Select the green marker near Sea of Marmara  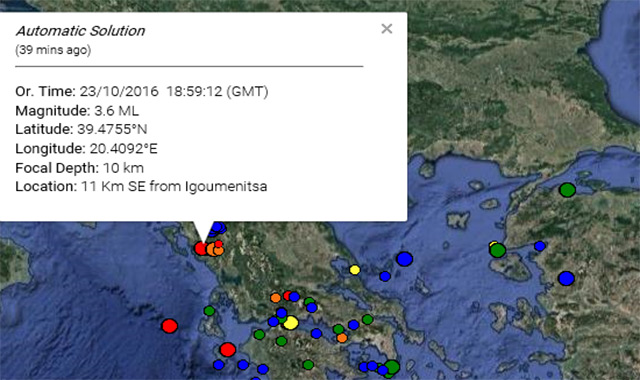click(567, 190)
